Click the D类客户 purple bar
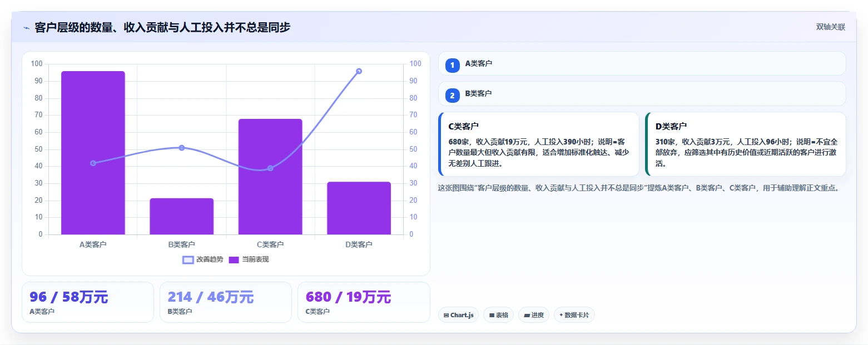 click(x=359, y=208)
